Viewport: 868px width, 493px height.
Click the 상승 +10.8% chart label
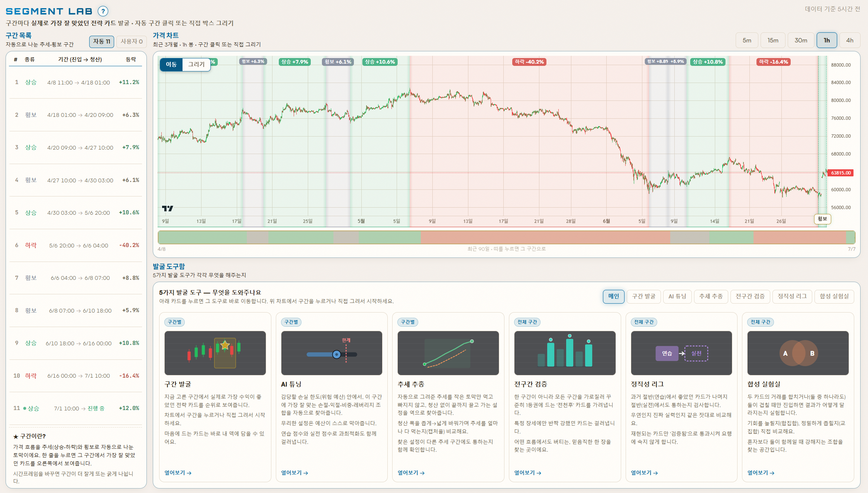pyautogui.click(x=708, y=62)
